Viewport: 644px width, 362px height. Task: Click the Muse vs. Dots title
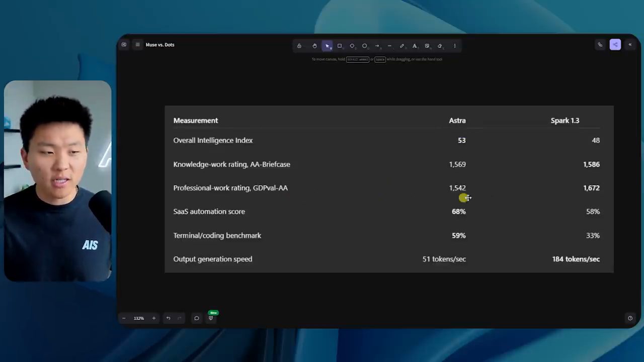point(160,45)
